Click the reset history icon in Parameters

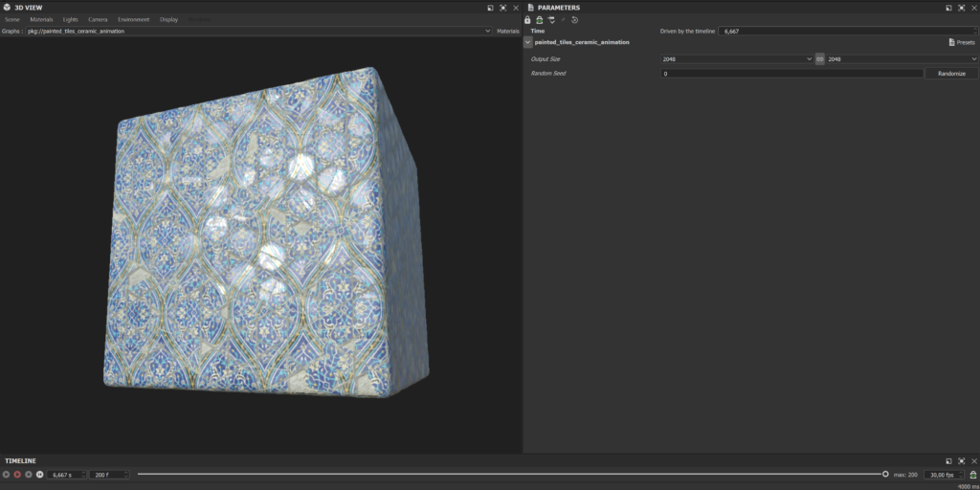pos(574,19)
